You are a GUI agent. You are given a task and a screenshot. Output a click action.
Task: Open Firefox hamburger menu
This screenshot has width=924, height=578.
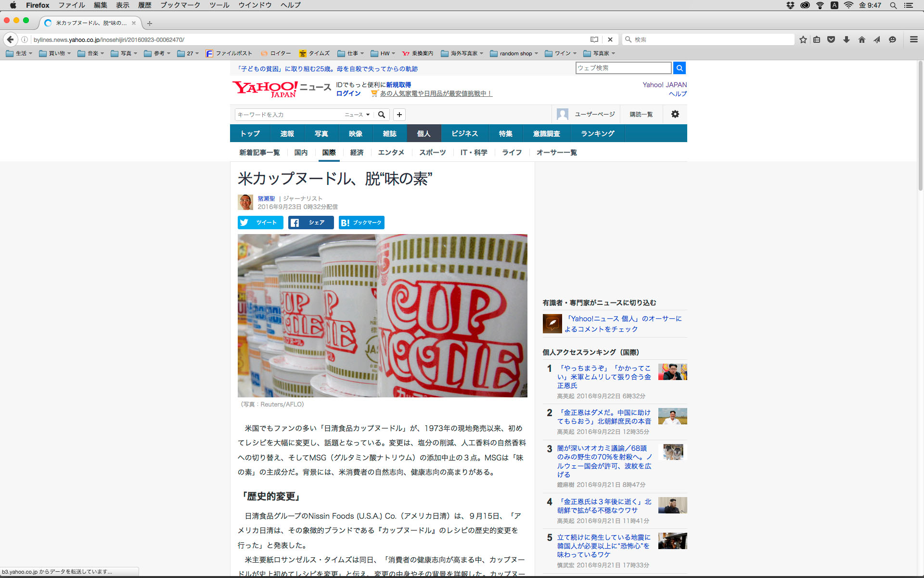(x=913, y=39)
